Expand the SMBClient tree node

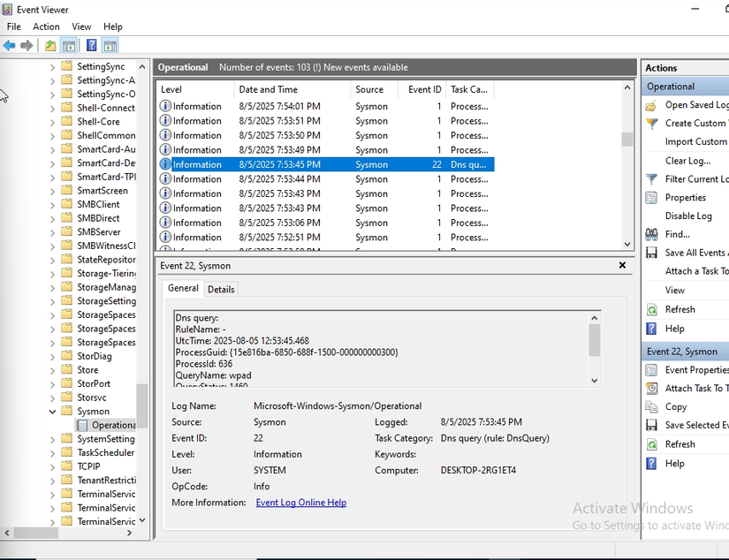point(52,205)
